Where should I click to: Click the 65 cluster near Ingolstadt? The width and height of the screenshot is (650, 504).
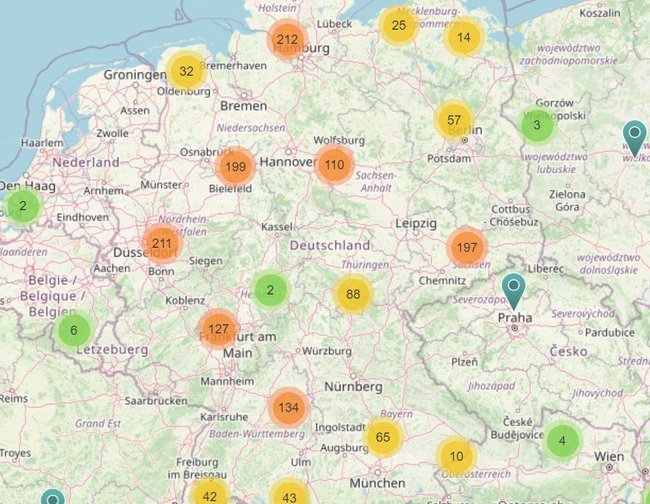pos(383,437)
